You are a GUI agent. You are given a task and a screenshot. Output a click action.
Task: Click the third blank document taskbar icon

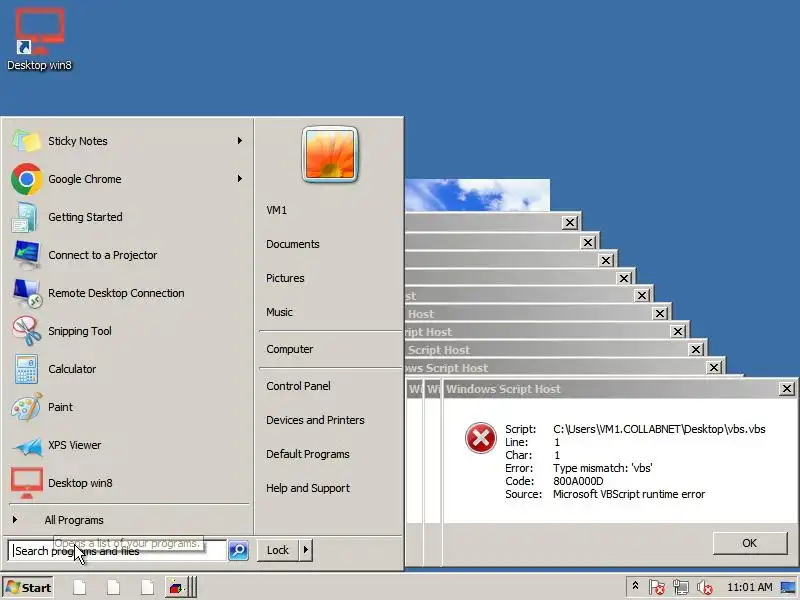point(147,588)
